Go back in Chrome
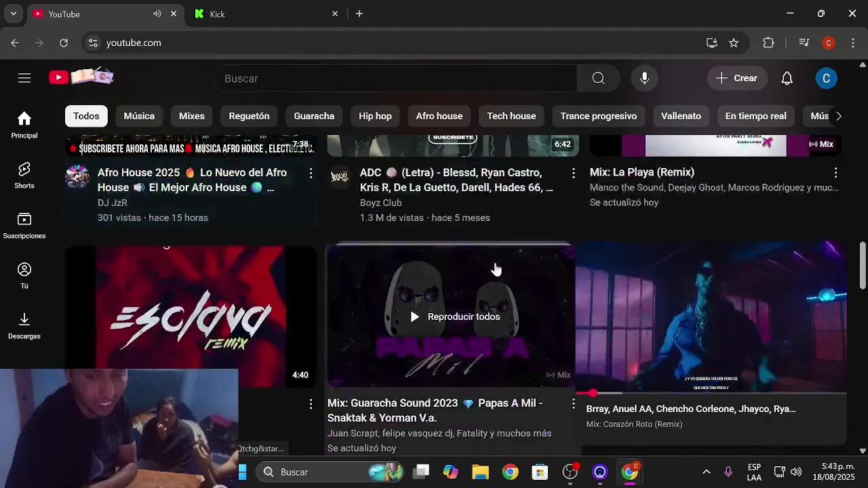 (x=15, y=43)
